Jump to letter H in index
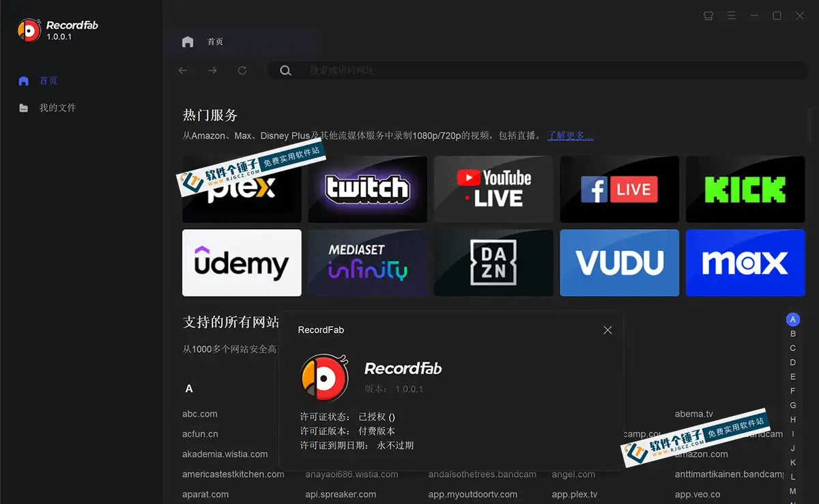The width and height of the screenshot is (819, 504). point(792,419)
